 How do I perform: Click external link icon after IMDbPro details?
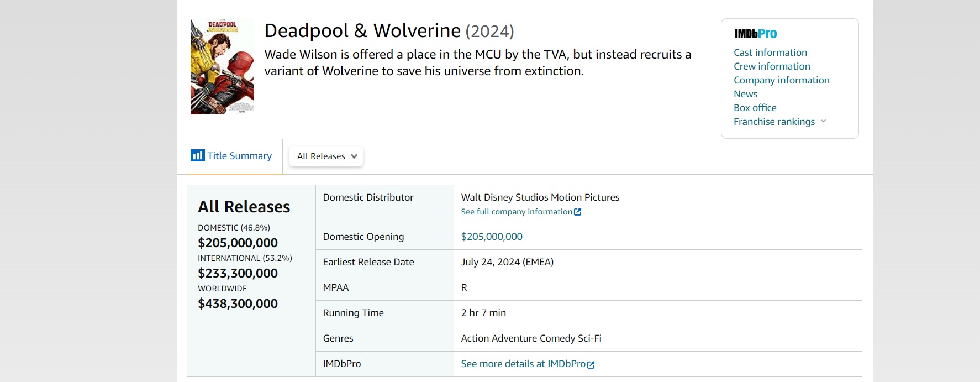click(x=591, y=364)
